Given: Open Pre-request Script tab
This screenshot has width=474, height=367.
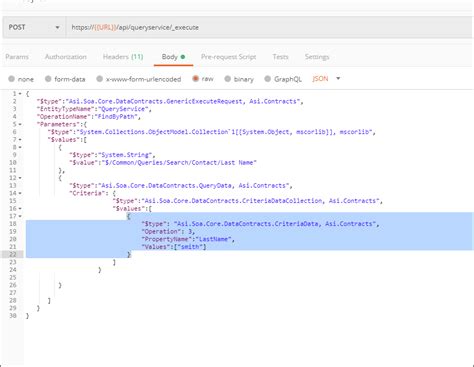Looking at the screenshot, I should click(228, 57).
